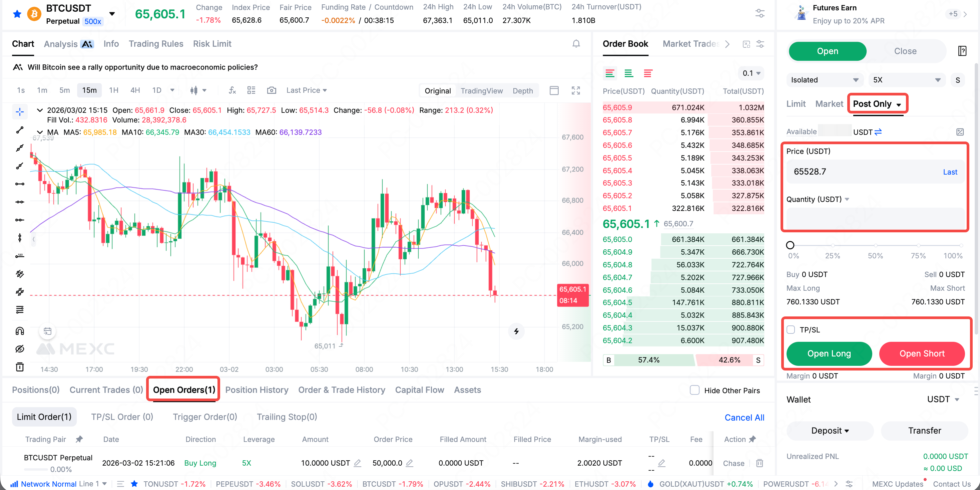This screenshot has width=980, height=490.
Task: Set the quantity slider to 50%
Action: 875,246
